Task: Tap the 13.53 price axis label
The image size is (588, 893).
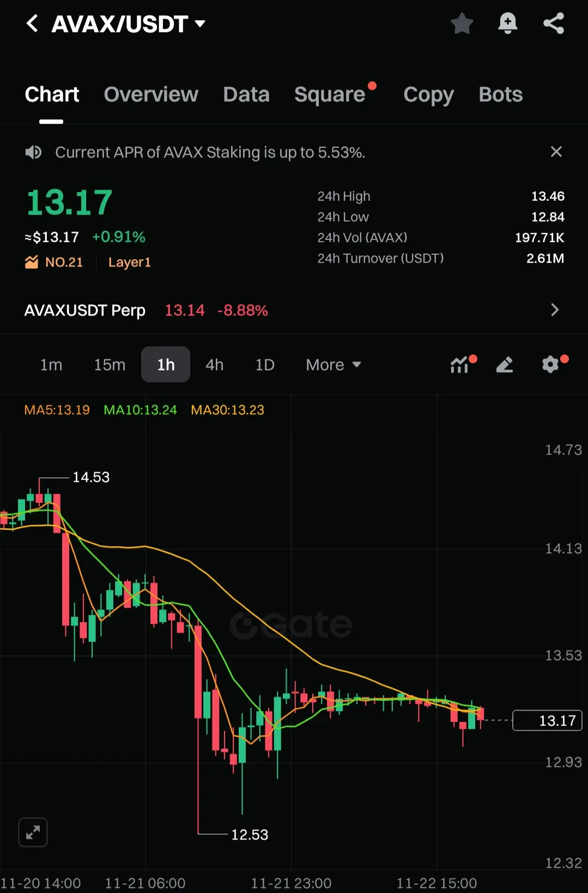Action: click(x=563, y=655)
